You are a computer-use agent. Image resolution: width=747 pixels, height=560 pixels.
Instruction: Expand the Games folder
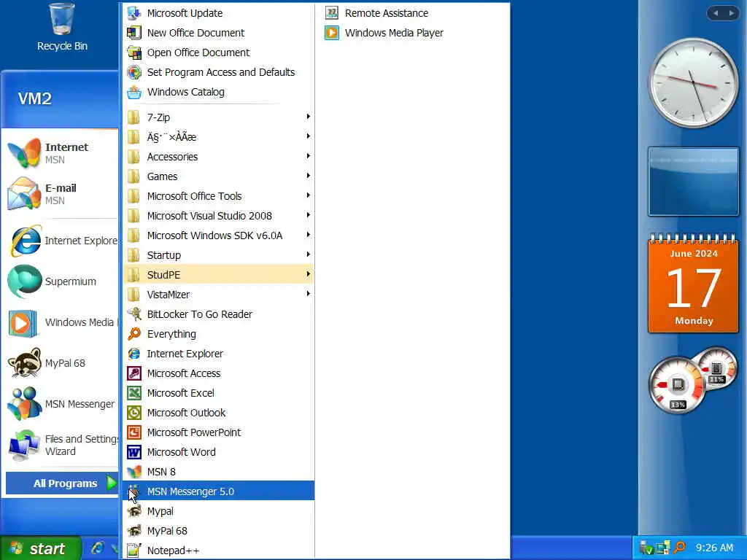click(x=219, y=176)
